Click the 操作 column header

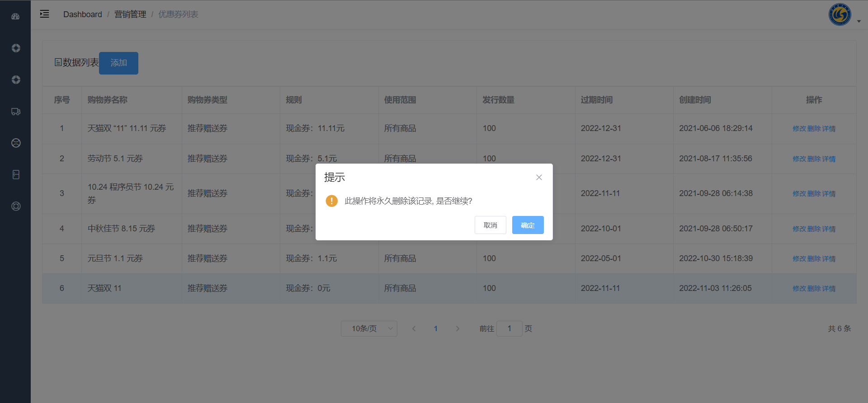click(814, 100)
